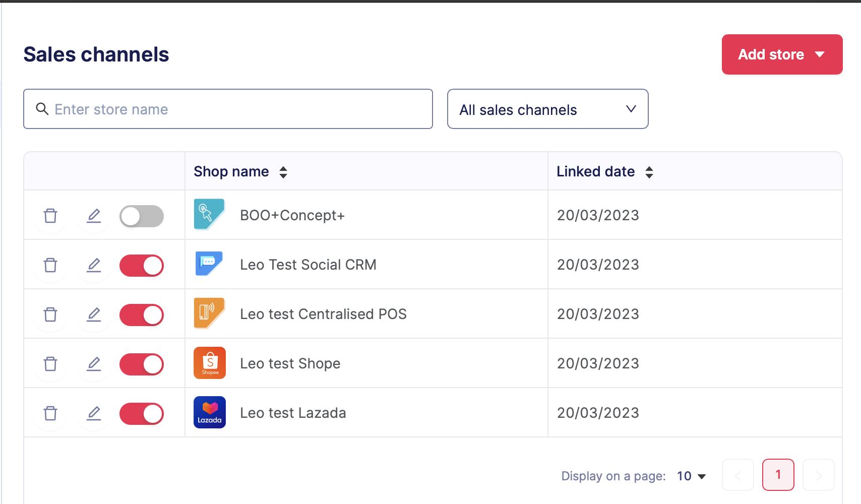Enable the BOO+Concept+ store toggle
Image resolution: width=861 pixels, height=504 pixels.
[142, 216]
